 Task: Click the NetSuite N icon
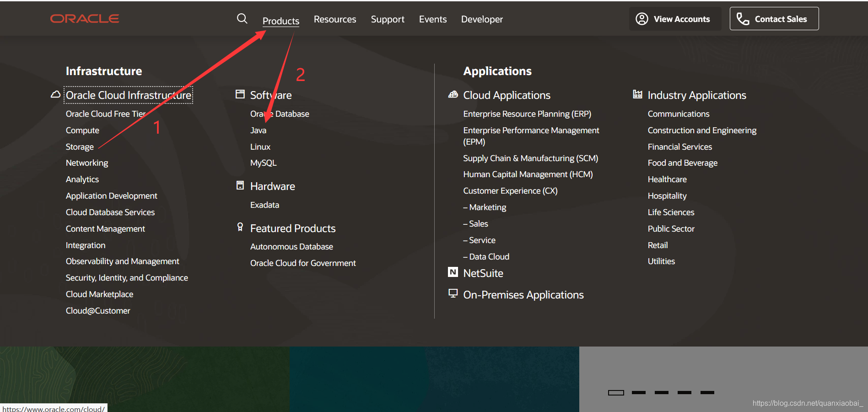coord(453,272)
